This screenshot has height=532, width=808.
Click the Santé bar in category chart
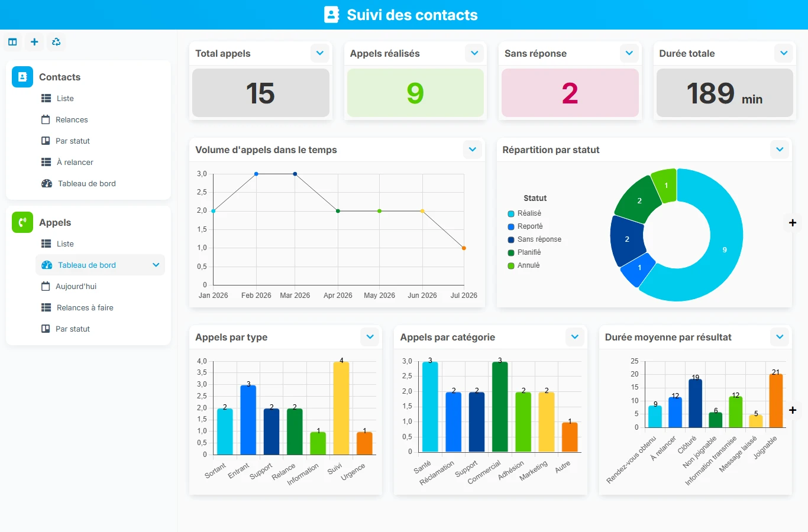430,407
